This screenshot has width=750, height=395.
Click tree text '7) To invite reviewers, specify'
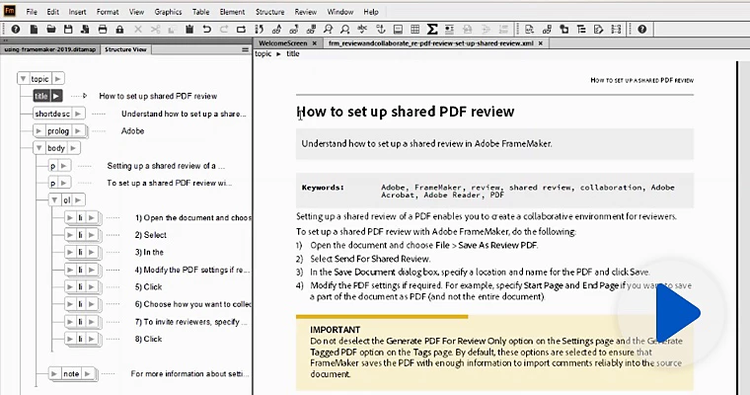pyautogui.click(x=191, y=322)
